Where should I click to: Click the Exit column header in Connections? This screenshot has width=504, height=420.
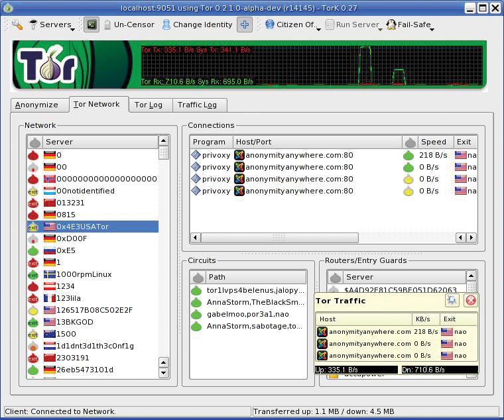(x=465, y=142)
